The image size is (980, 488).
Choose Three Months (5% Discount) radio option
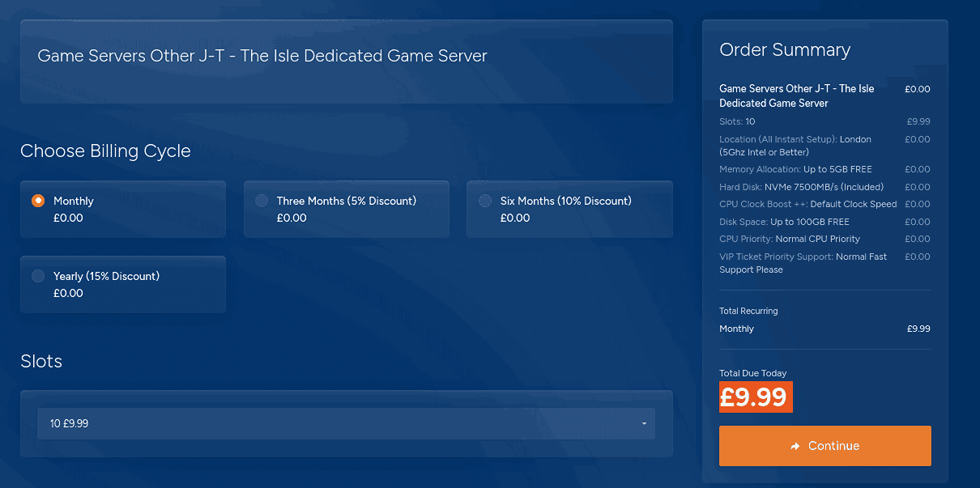click(x=262, y=201)
